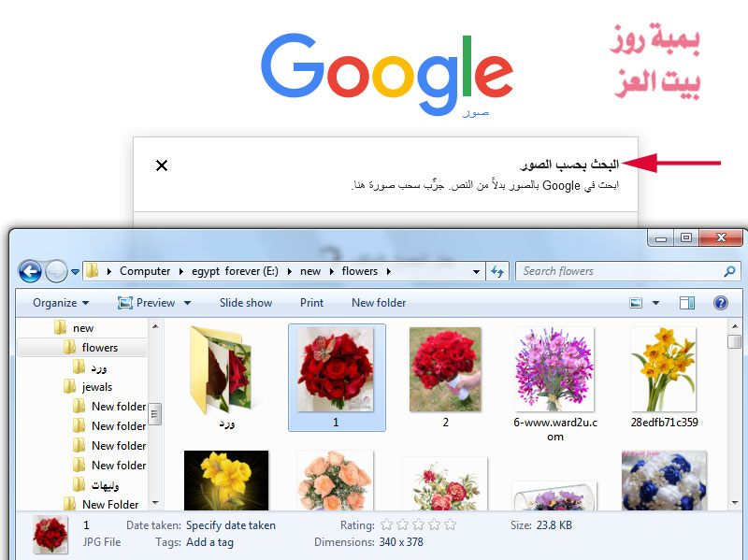Viewport: 748px width, 560px height.
Task: Select the flowers folder in the tree
Action: click(x=91, y=348)
